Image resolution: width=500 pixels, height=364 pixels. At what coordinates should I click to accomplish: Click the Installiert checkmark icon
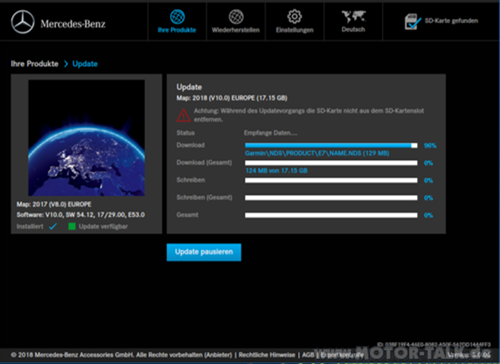click(53, 227)
